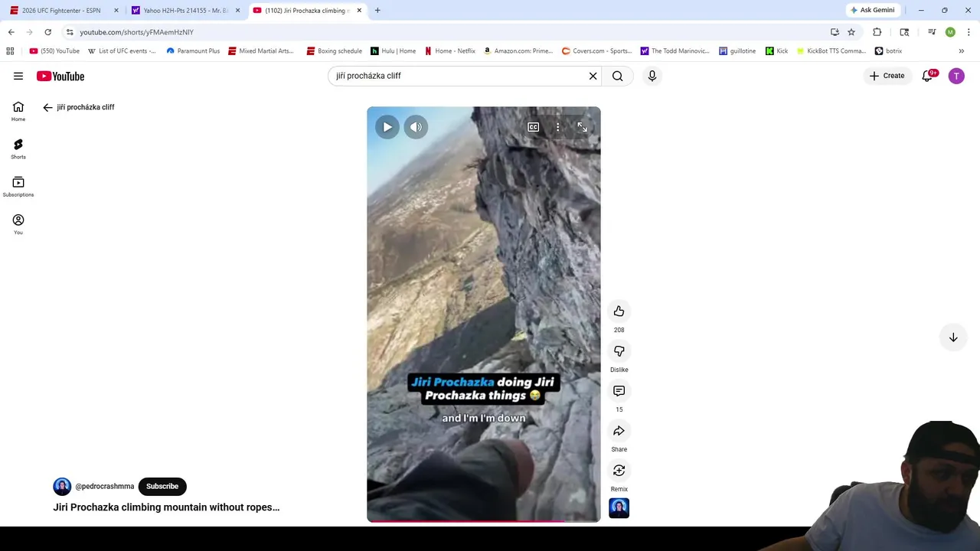The width and height of the screenshot is (980, 551).
Task: Open the apps grid in bookmarks bar
Action: point(10,51)
